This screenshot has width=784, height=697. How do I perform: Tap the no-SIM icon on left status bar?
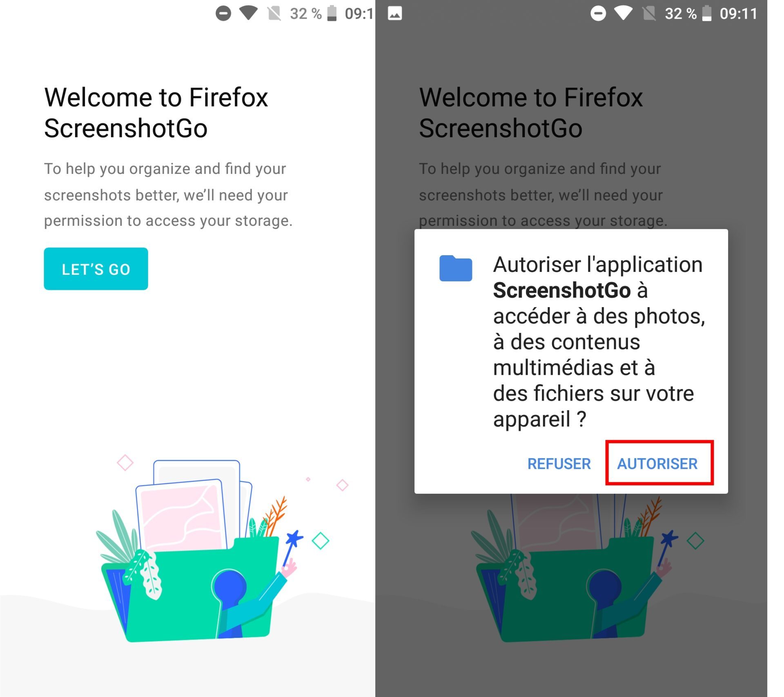pyautogui.click(x=274, y=13)
